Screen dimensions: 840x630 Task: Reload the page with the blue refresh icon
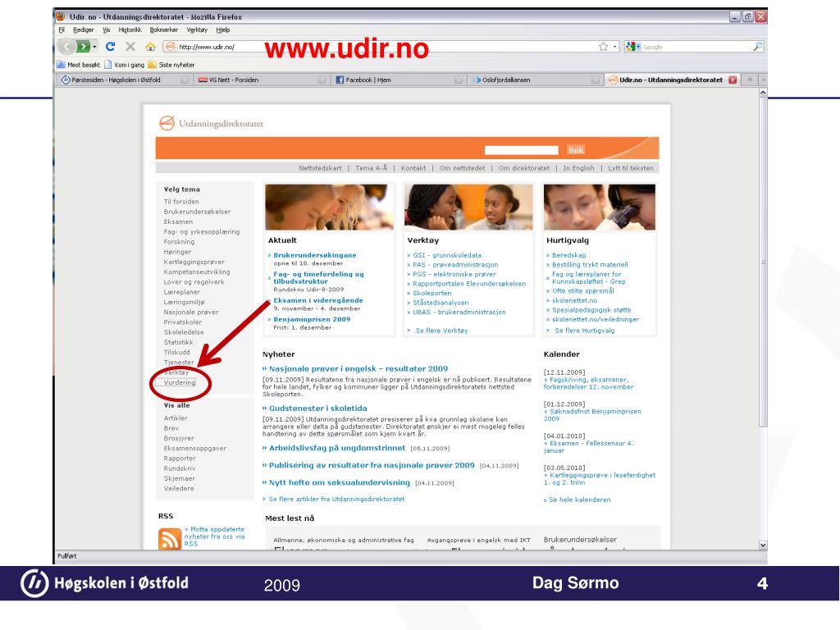point(111,47)
